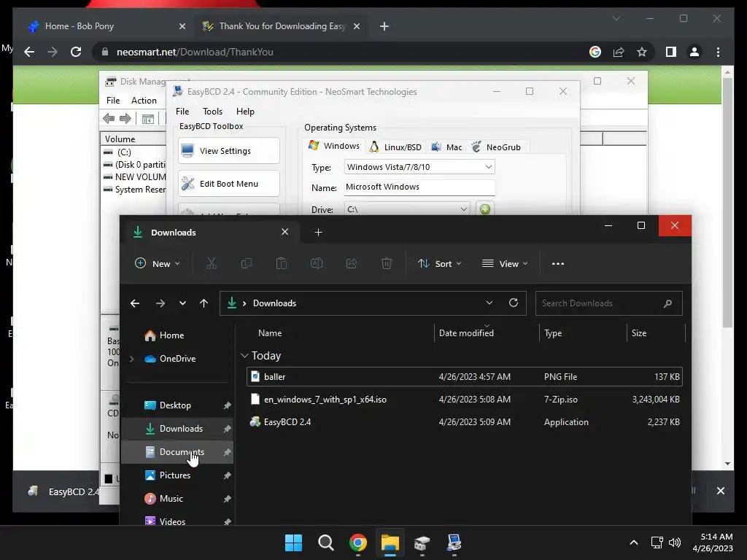Open the New dropdown in Explorer
The image size is (747, 560).
click(158, 263)
